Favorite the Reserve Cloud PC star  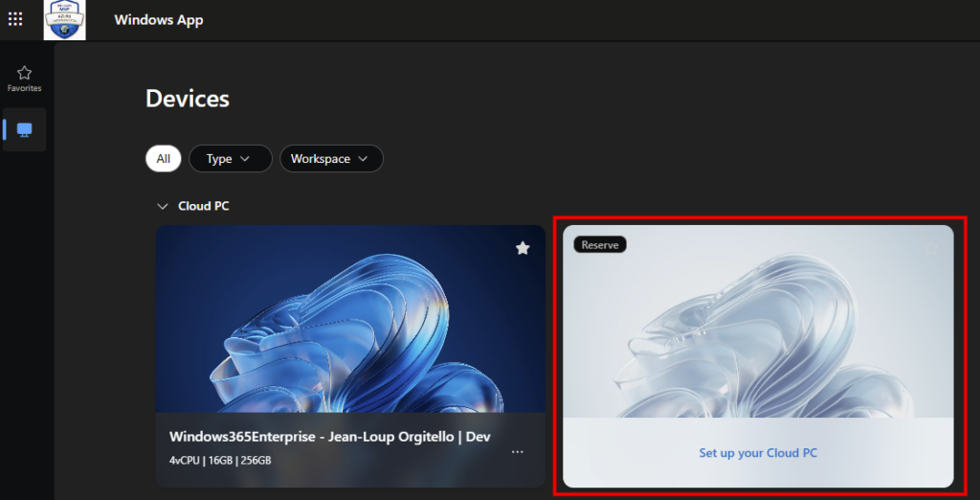(931, 248)
